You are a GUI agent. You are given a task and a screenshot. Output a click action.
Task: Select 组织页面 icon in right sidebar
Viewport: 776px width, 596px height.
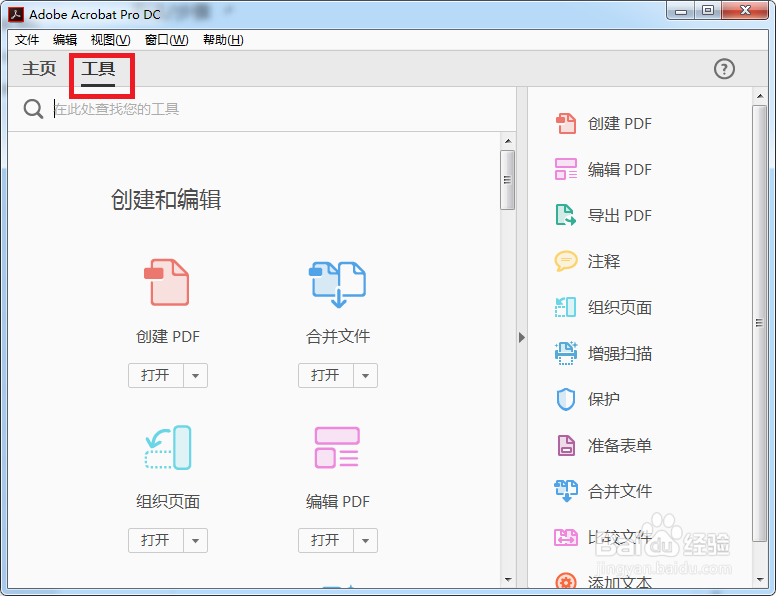[x=566, y=307]
